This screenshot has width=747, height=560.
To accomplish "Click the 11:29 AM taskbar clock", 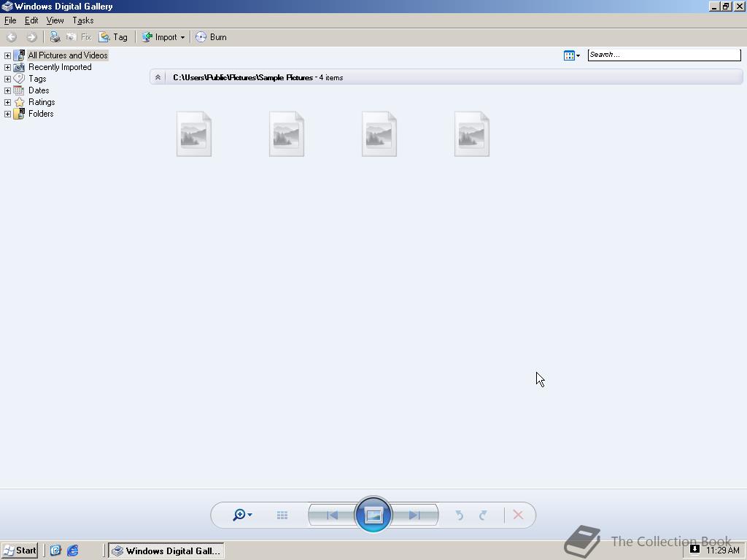I will [723, 551].
